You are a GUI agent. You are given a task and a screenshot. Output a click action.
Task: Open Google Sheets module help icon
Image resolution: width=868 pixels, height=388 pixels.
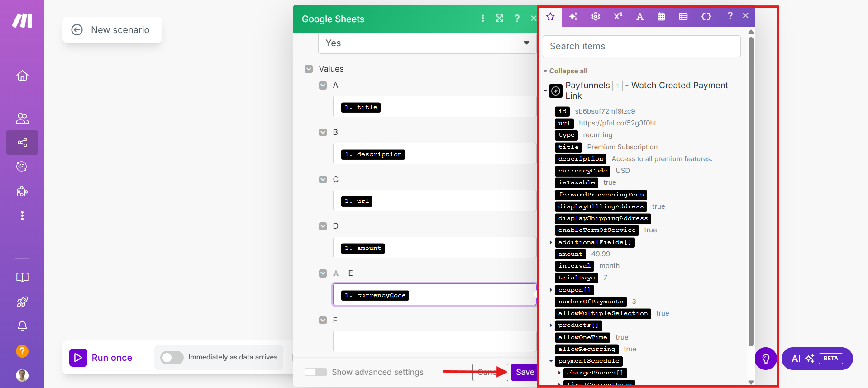[x=517, y=19]
